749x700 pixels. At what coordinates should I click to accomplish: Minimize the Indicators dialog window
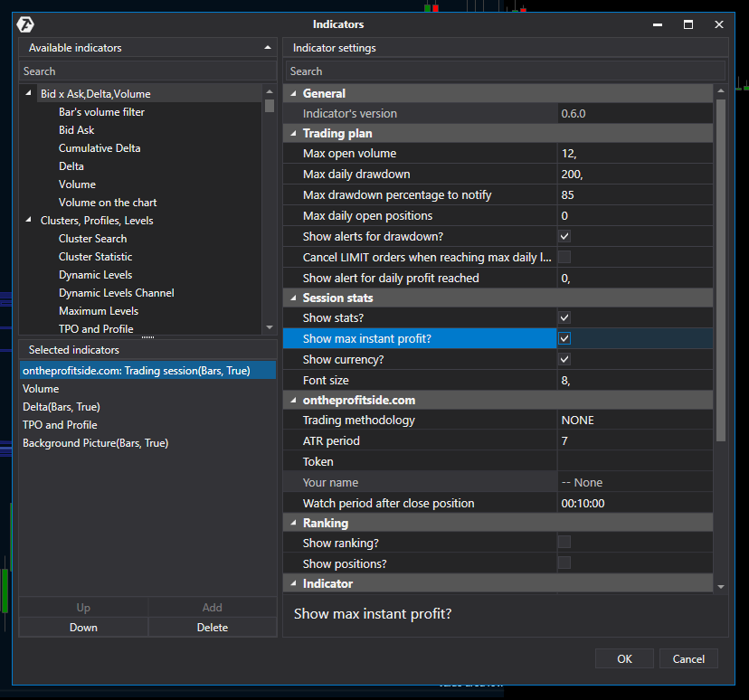click(658, 24)
